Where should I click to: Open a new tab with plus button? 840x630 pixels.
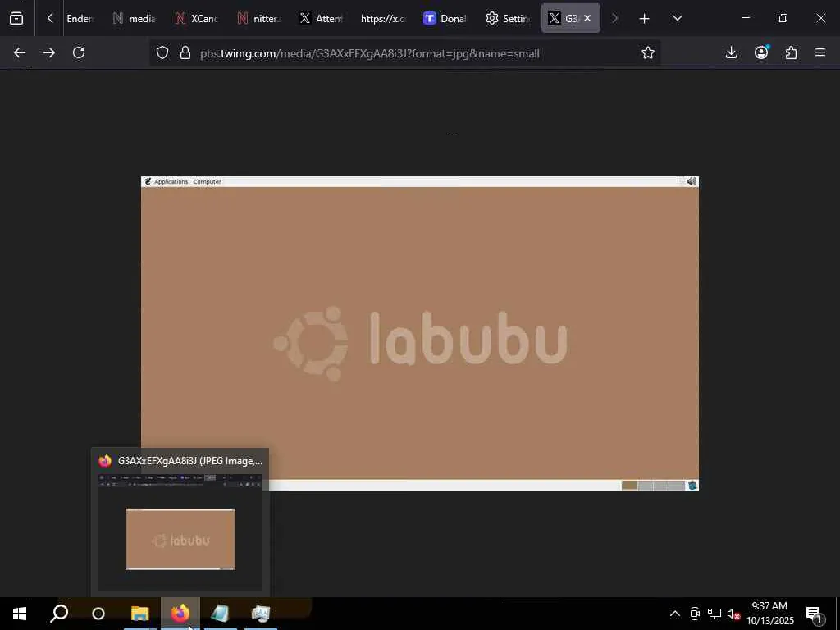(x=645, y=19)
